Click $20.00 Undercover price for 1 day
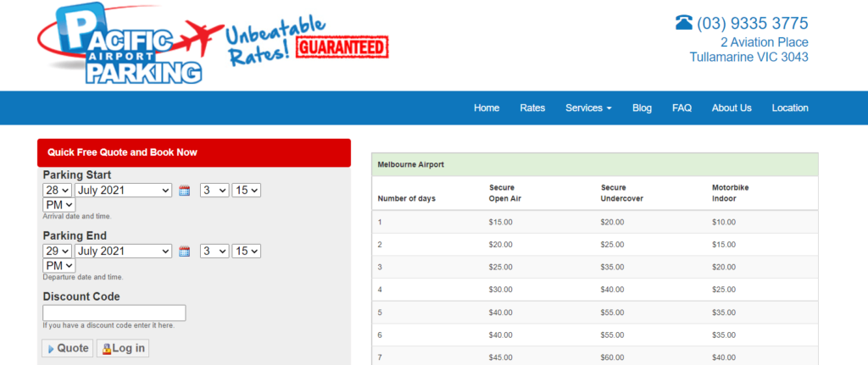The width and height of the screenshot is (868, 365). point(612,223)
